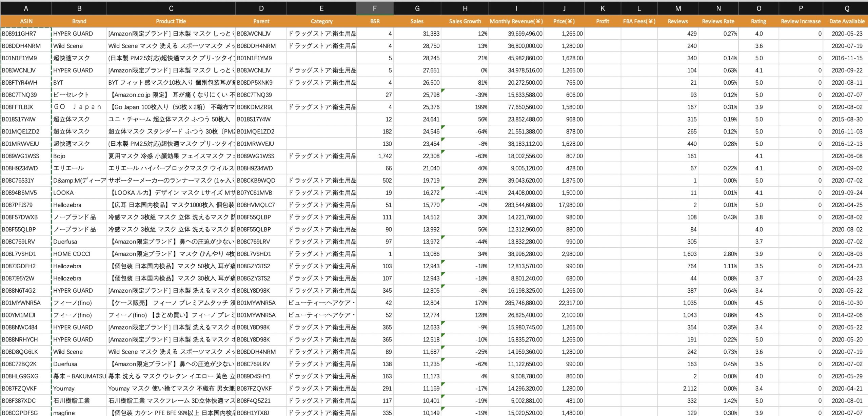Select the Date Available header cell
Image resolution: width=868 pixels, height=416 pixels.
coord(847,21)
